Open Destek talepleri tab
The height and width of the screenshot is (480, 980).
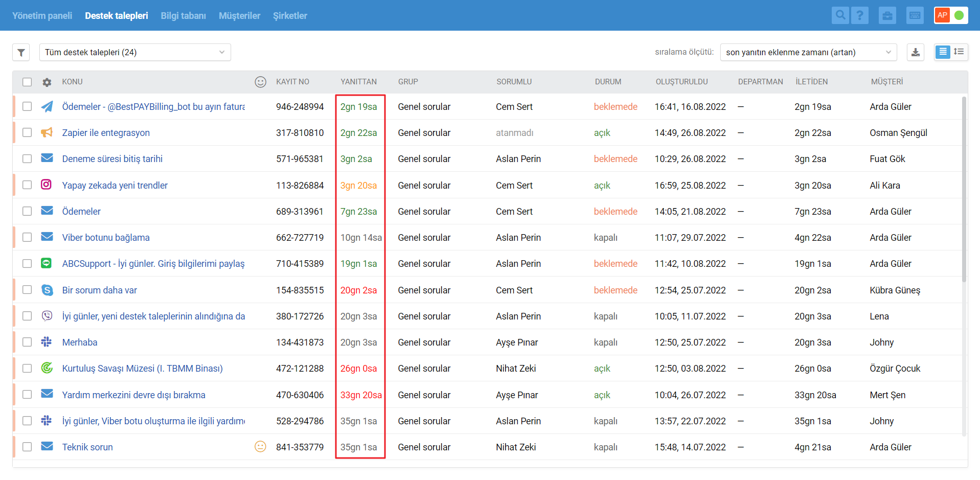(117, 16)
